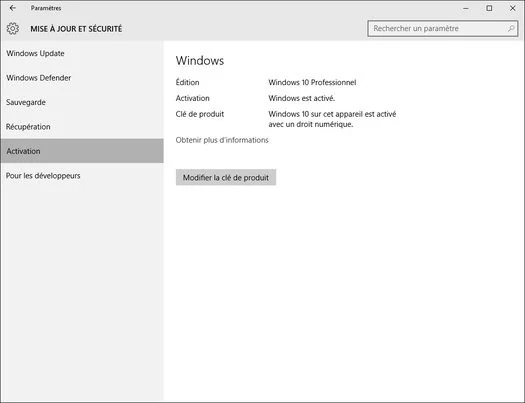
Task: Open Windows Defender section
Action: tap(82, 78)
